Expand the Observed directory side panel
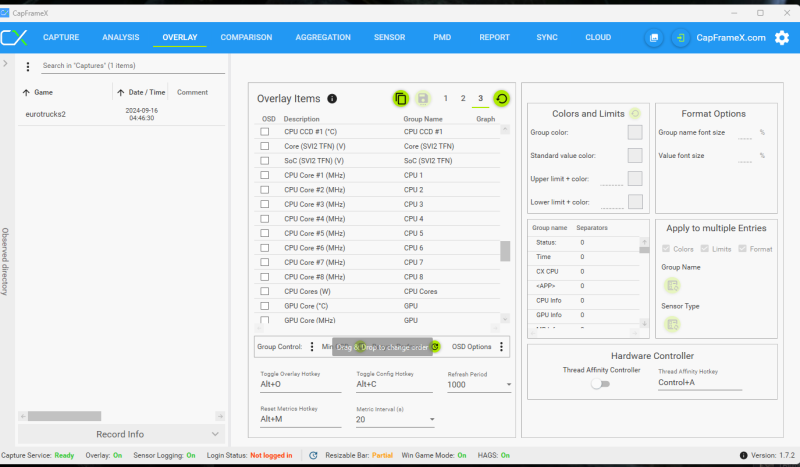This screenshot has height=467, width=800. (5, 63)
